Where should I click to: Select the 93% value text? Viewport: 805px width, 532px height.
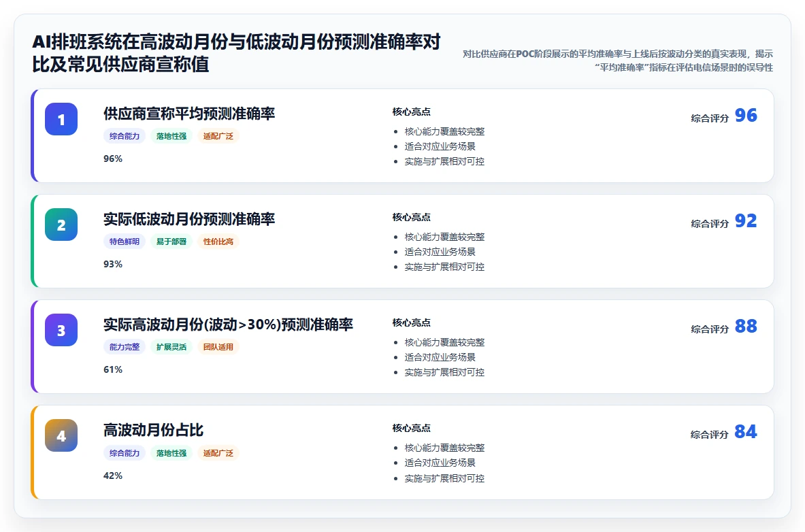coord(113,264)
